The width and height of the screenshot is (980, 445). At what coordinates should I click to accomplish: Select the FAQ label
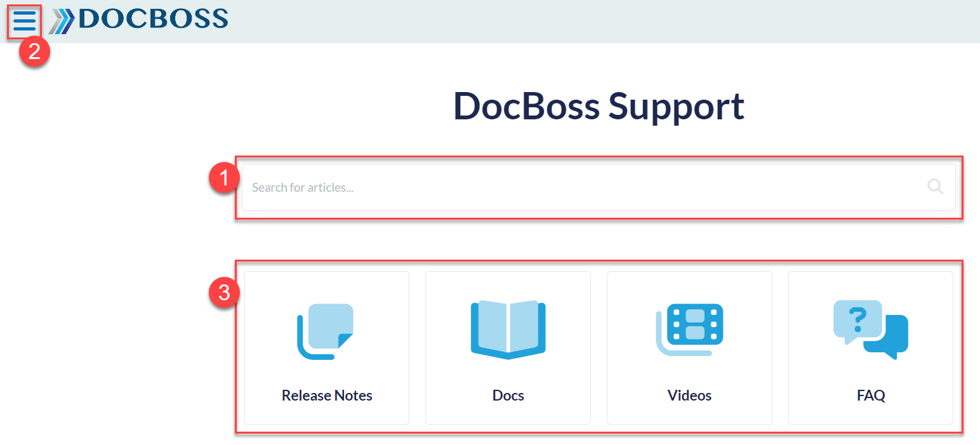871,395
